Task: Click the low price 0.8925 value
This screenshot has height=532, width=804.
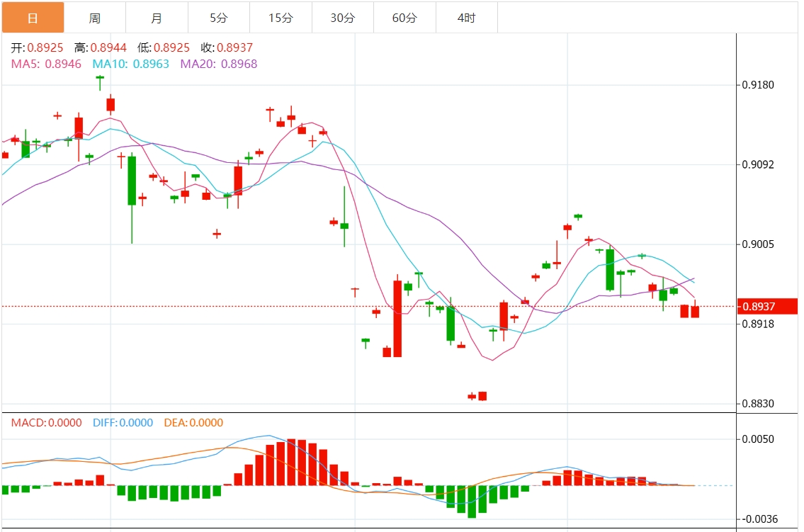Action: click(171, 47)
